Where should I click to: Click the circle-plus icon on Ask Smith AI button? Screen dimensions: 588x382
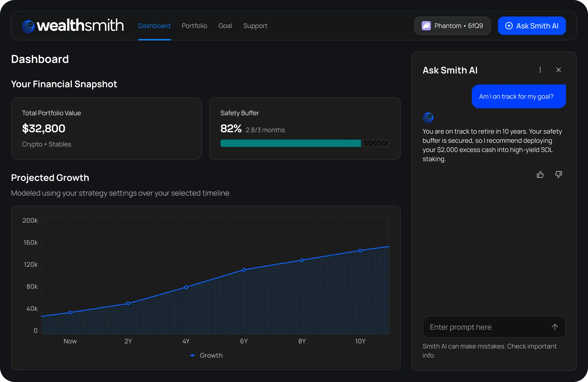pos(509,26)
